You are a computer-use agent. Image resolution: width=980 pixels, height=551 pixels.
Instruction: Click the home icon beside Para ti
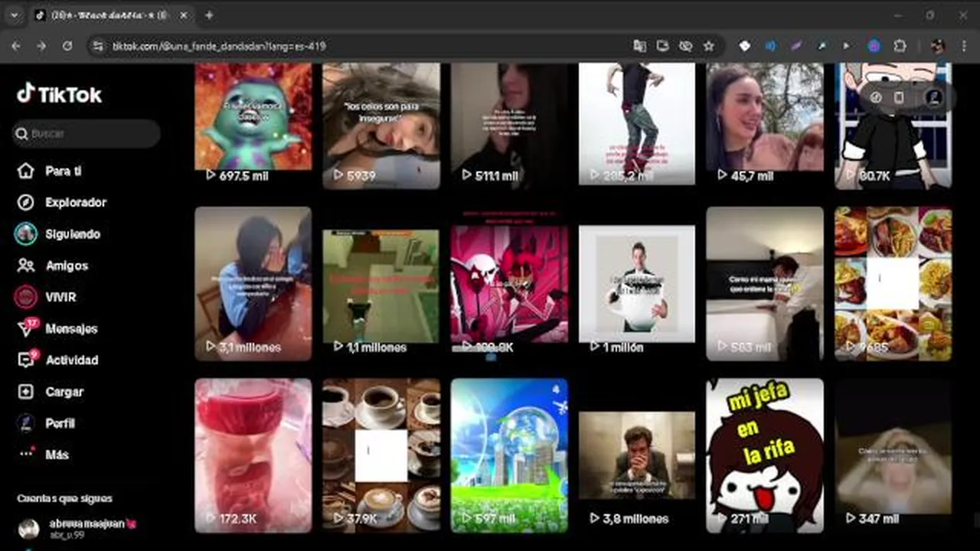coord(26,171)
